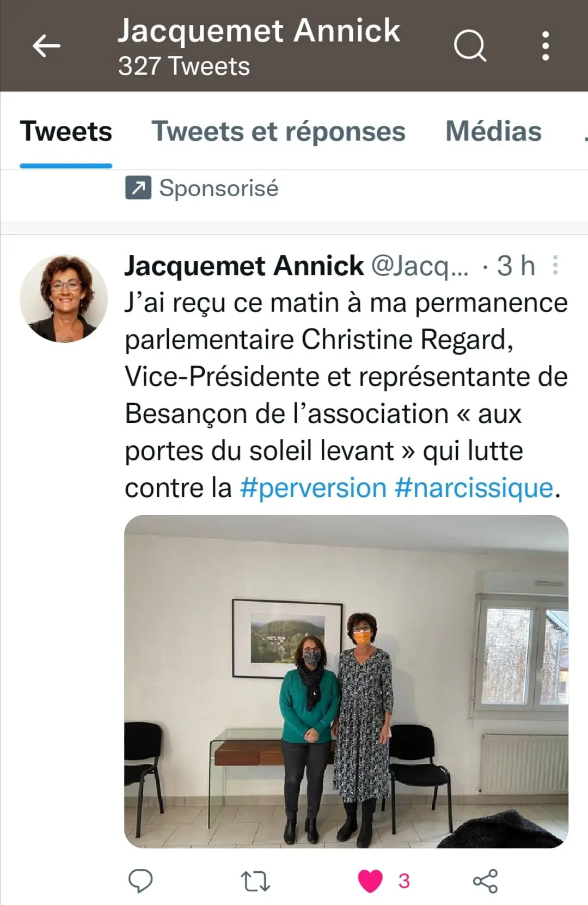Click the Sponsorisé arrow icon
The image size is (588, 905).
click(138, 189)
